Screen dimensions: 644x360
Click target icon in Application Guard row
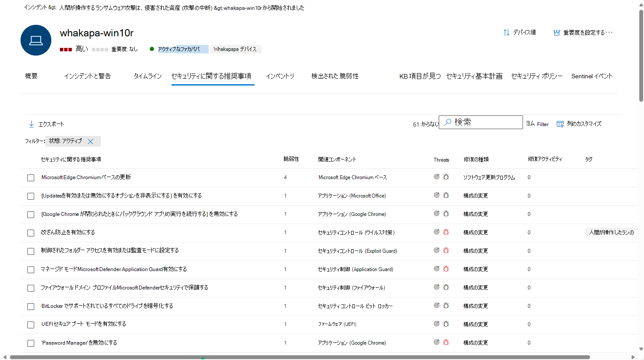coord(437,269)
